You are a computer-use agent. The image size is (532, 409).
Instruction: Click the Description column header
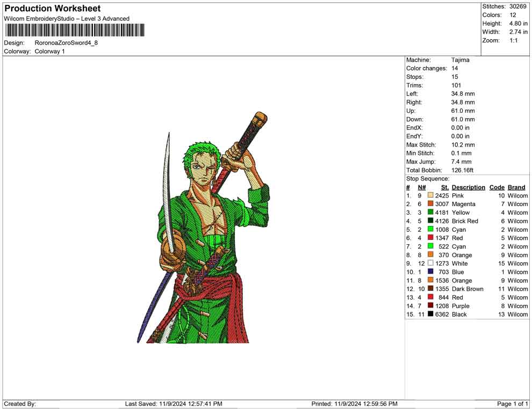[468, 187]
